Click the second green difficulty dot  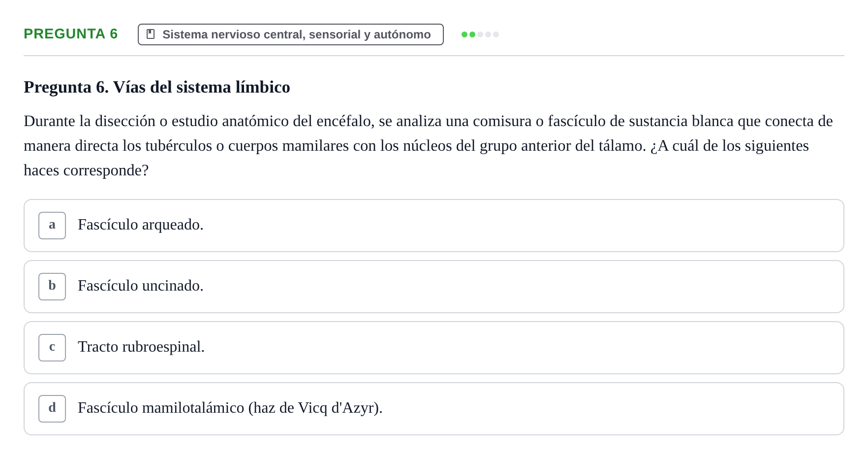pos(472,34)
